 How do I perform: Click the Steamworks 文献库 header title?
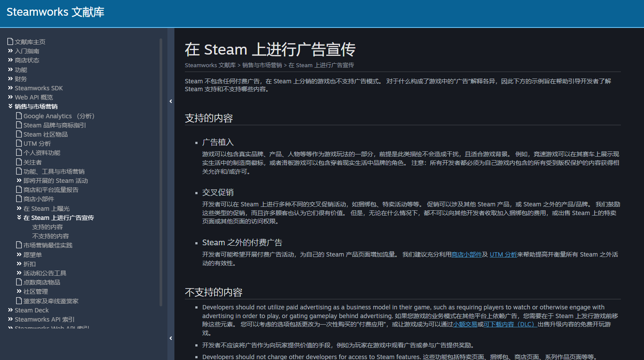(55, 12)
